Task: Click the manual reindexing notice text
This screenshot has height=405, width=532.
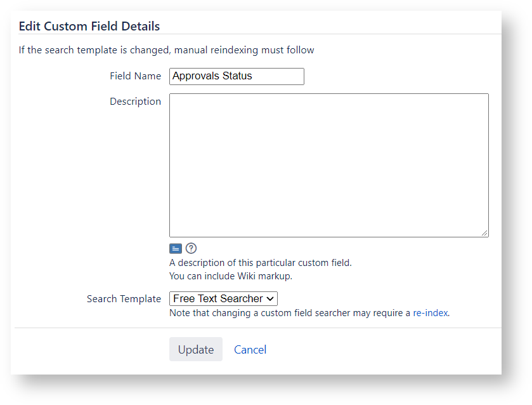Action: tap(166, 50)
